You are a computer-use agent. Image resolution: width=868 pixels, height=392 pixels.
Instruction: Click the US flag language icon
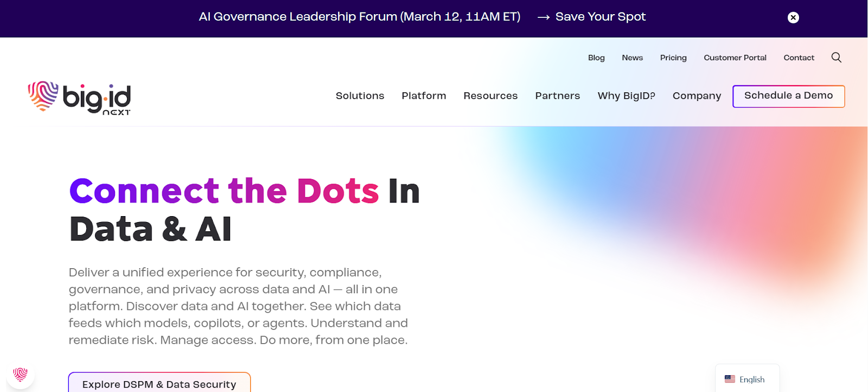point(730,380)
